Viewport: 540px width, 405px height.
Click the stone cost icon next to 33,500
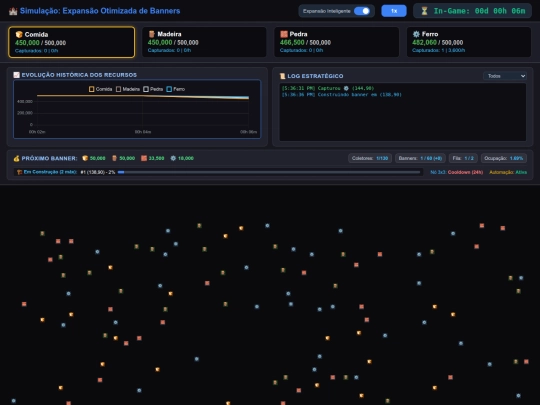point(144,158)
